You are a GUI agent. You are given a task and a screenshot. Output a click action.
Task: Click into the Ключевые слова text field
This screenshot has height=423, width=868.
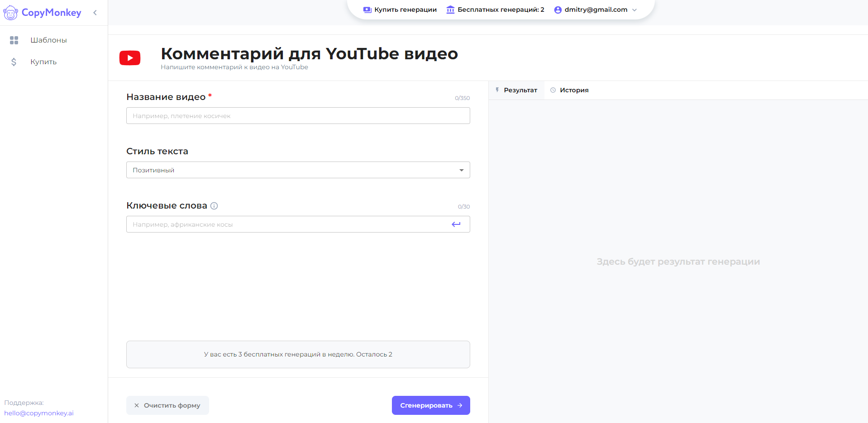(287, 224)
